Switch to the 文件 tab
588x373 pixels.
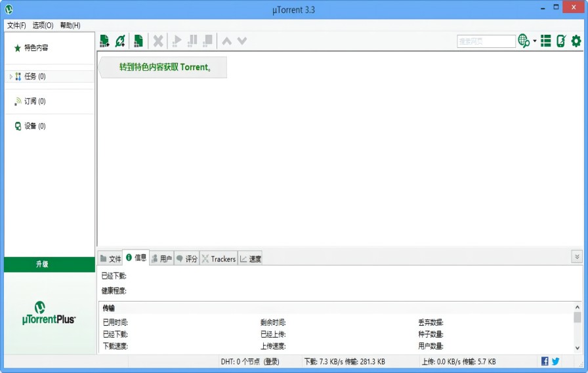(x=111, y=258)
